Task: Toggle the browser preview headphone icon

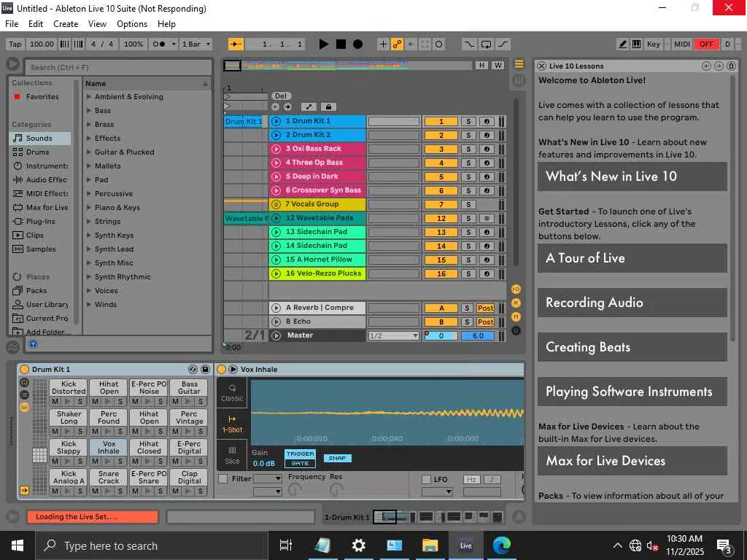Action: point(33,344)
